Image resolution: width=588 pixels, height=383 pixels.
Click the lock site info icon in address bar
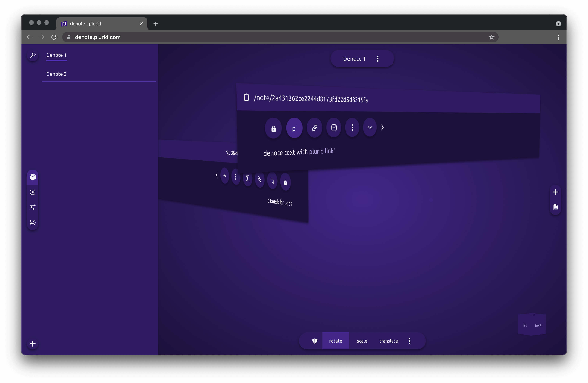click(x=69, y=37)
